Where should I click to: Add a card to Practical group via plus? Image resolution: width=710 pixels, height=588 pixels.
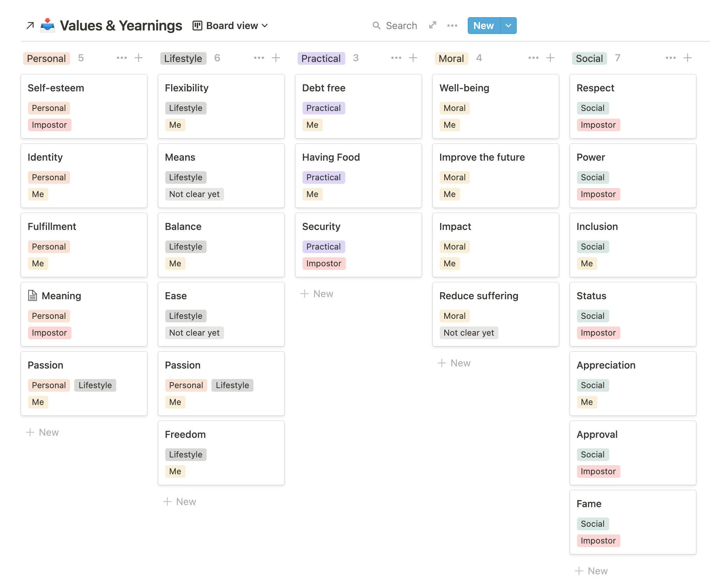coord(413,58)
